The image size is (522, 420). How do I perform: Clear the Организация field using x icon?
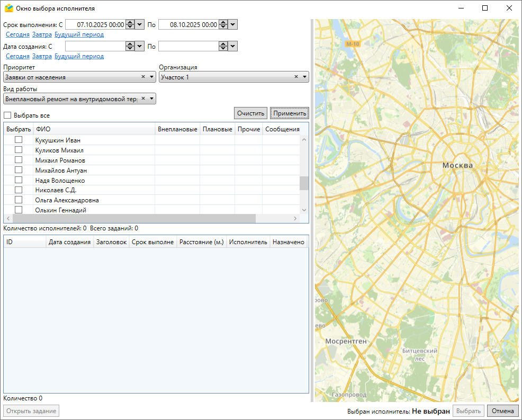tap(296, 77)
